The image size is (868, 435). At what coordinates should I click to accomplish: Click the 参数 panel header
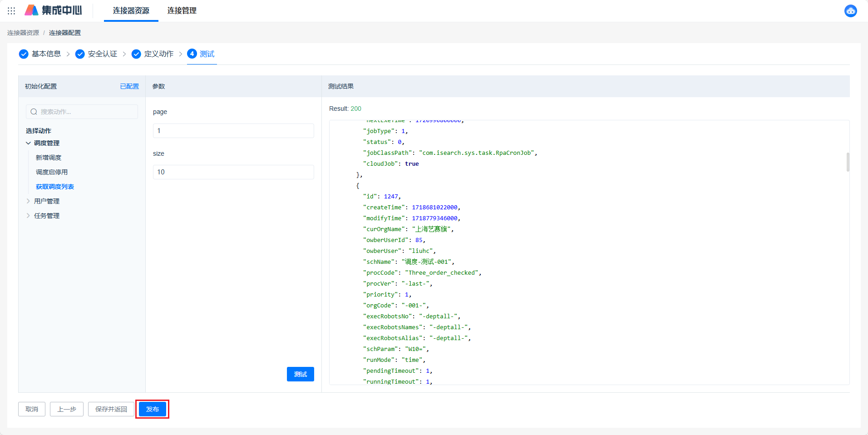point(158,86)
